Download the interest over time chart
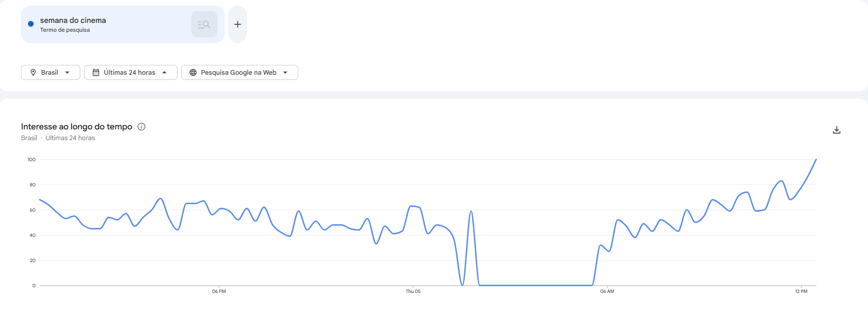This screenshot has height=313, width=868. coord(837,130)
